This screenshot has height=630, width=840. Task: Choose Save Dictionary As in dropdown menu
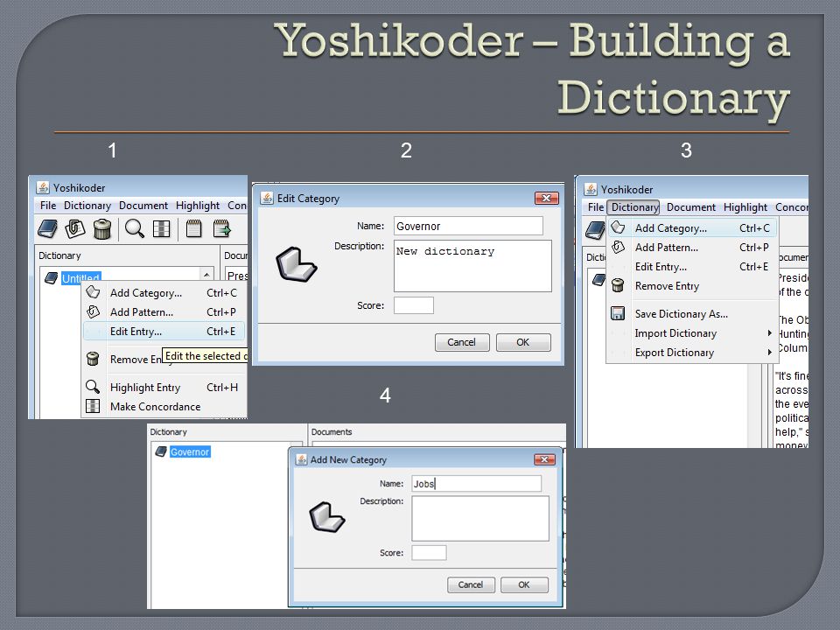coord(692,313)
